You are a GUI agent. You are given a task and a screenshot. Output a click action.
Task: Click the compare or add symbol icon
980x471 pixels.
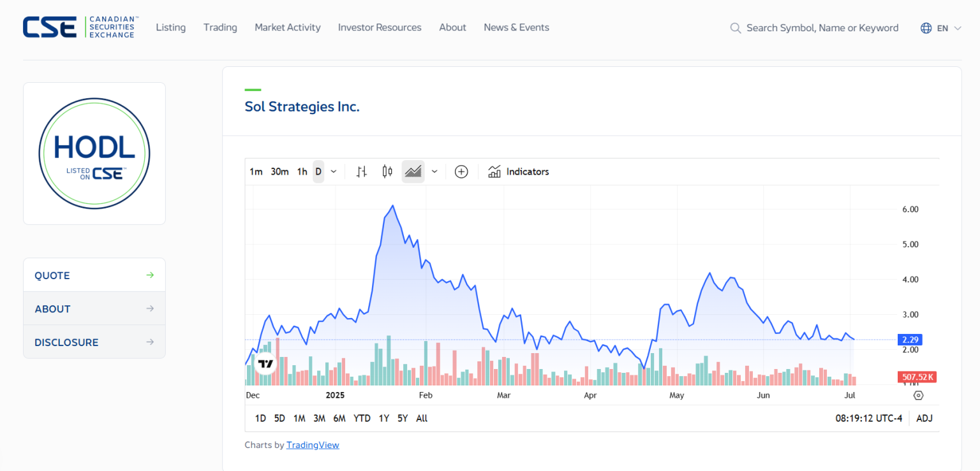(x=461, y=171)
